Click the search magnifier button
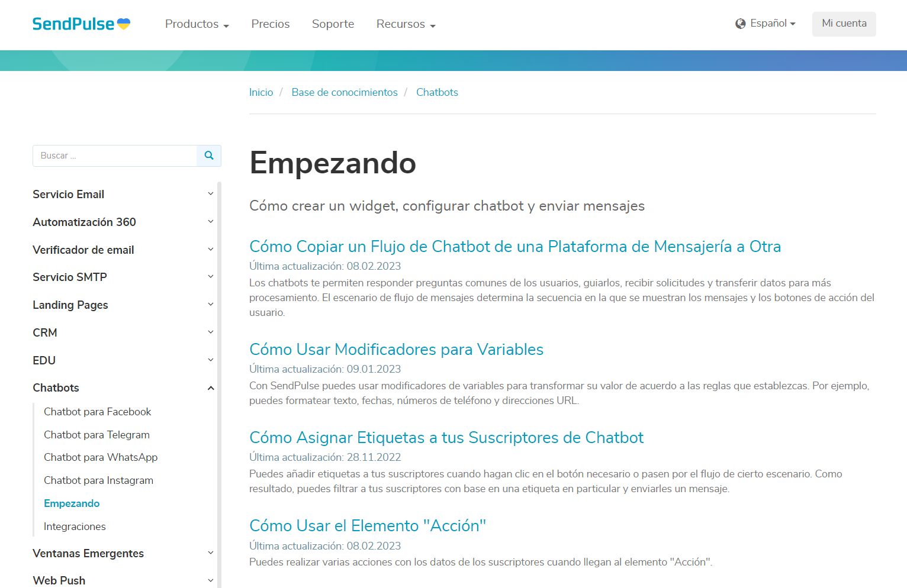Viewport: 907px width, 588px height. point(209,156)
